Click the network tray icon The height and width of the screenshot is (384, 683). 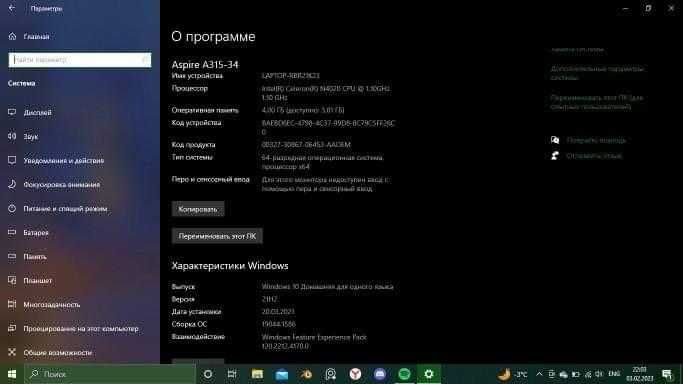pos(588,374)
